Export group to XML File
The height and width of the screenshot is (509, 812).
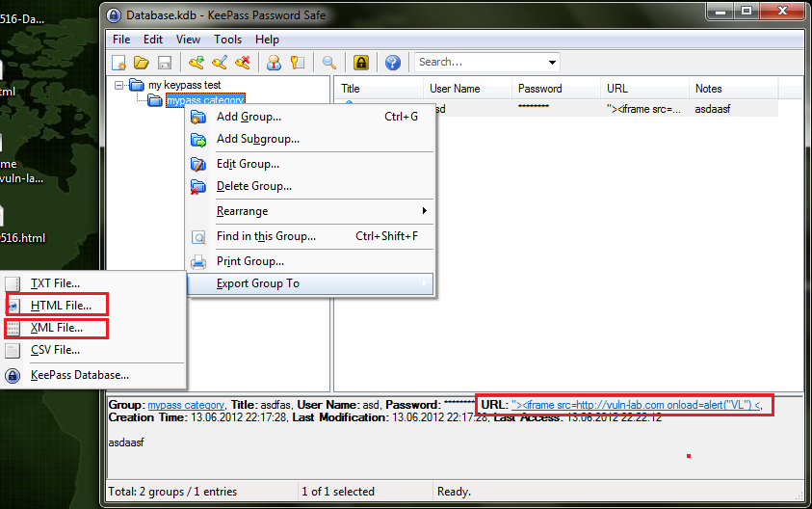point(93,328)
